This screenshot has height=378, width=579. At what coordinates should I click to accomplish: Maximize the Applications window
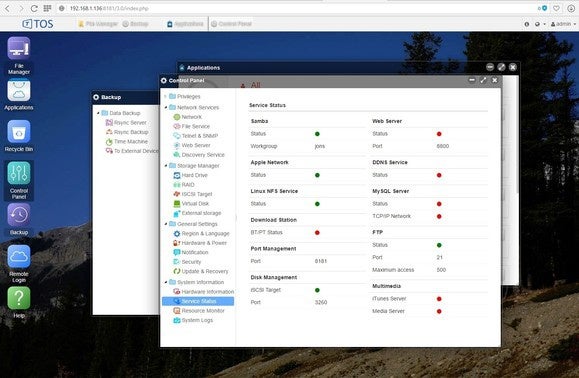501,67
